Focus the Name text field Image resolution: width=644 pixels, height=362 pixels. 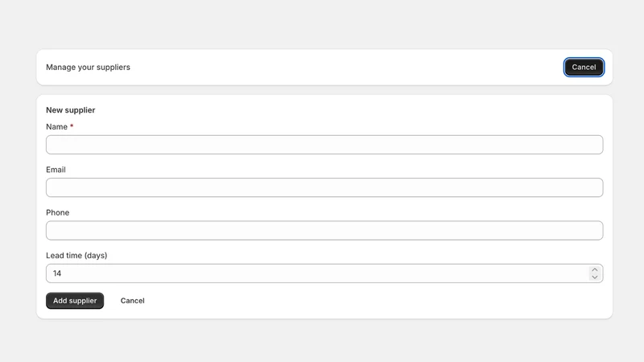click(x=324, y=145)
